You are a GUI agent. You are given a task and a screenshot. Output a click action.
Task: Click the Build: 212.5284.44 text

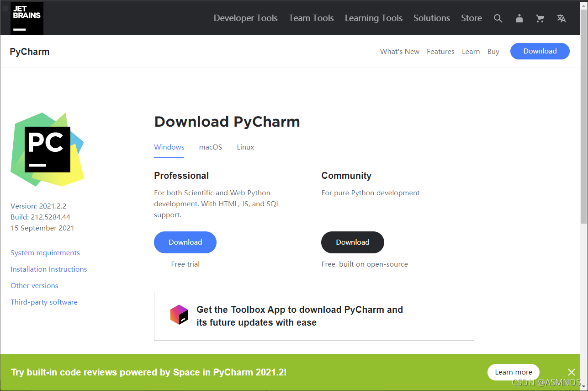pos(40,217)
